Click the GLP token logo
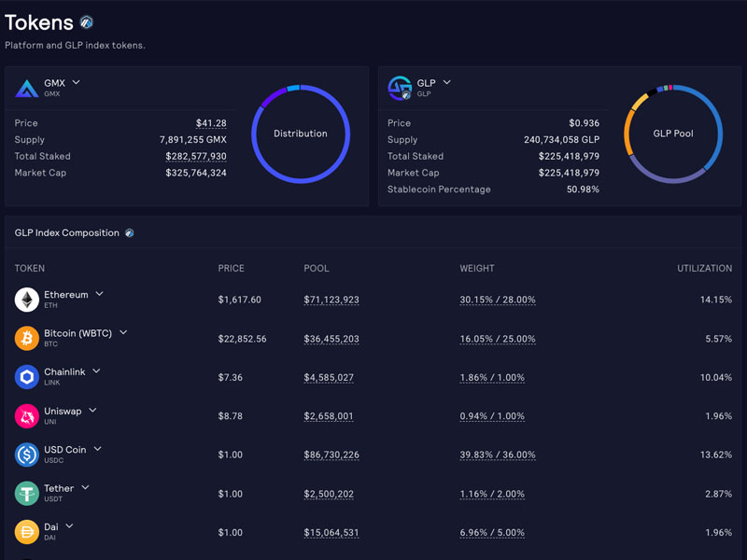The height and width of the screenshot is (560, 747). (x=400, y=88)
